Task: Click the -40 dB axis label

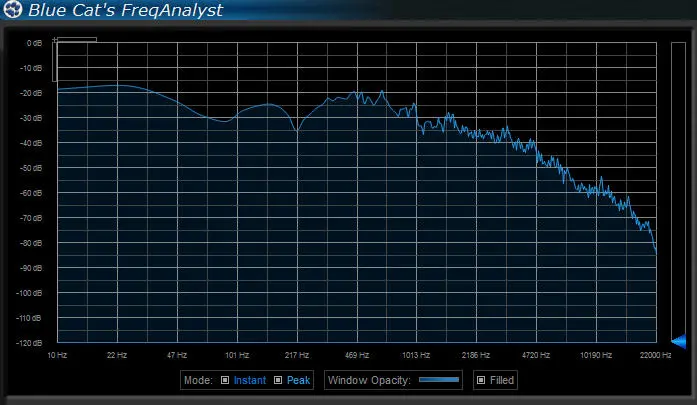Action: click(x=31, y=143)
